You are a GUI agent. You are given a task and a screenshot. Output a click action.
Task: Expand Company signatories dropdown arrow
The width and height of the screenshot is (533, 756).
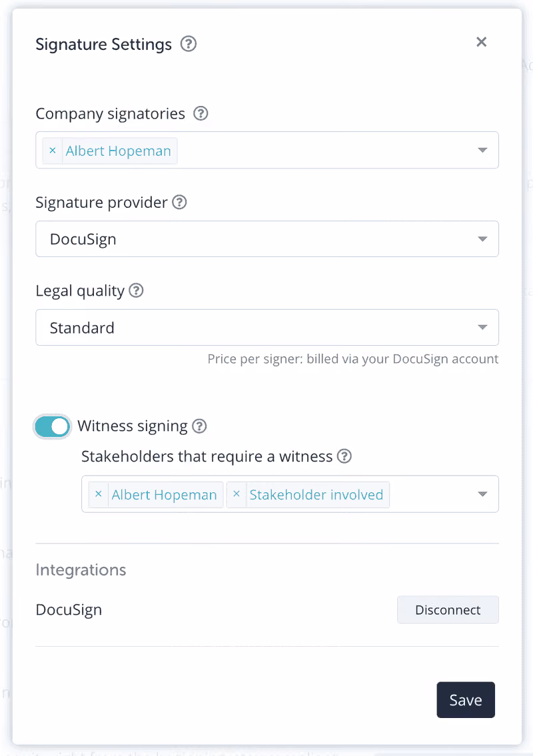(482, 150)
